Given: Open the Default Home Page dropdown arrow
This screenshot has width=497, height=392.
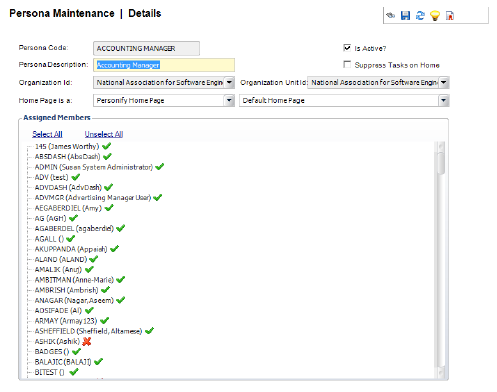Looking at the screenshot, I should click(x=444, y=100).
